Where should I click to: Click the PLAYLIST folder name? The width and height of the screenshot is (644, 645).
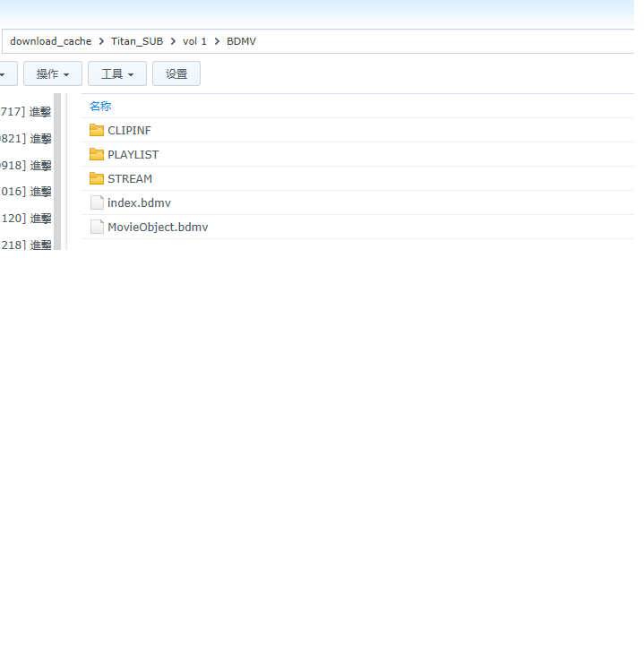coord(133,155)
